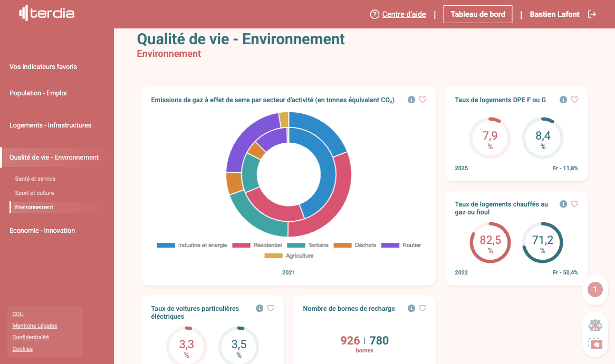Open Santé et service sub-item

[x=35, y=179]
